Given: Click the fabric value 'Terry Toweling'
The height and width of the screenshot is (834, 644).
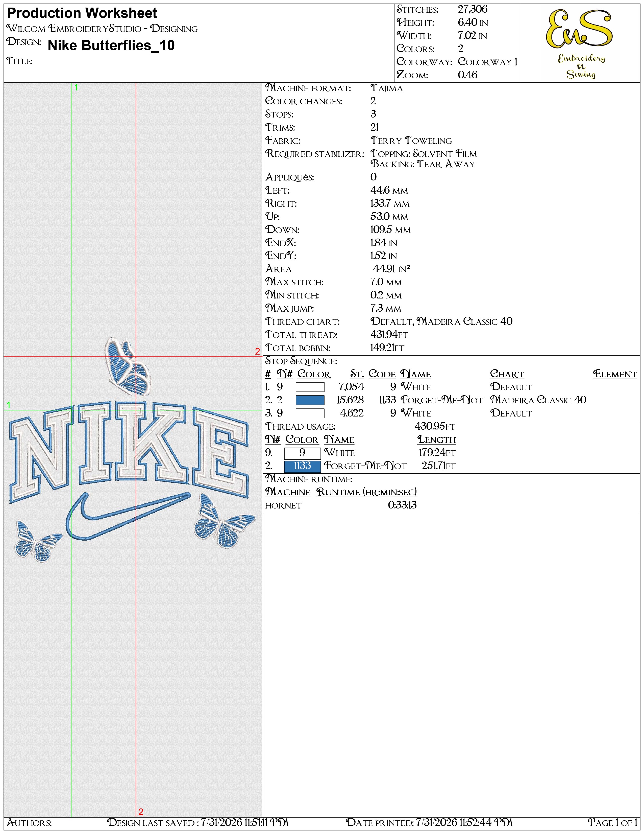Looking at the screenshot, I should click(x=411, y=141).
